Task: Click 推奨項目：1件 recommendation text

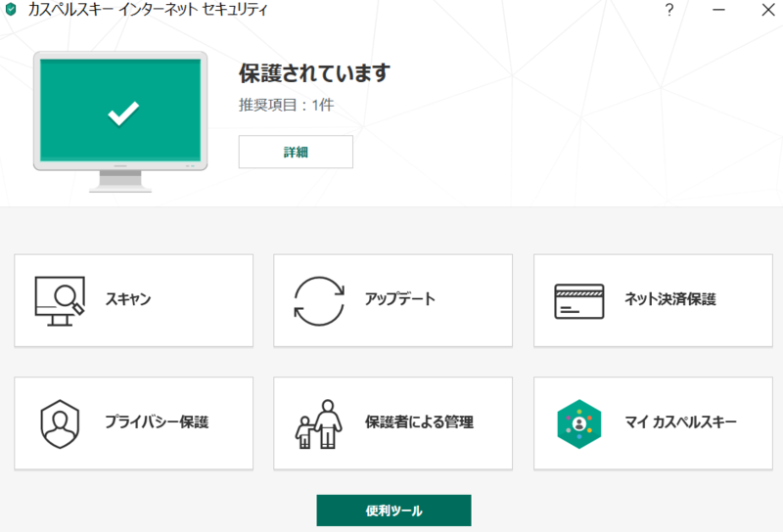Action: (286, 105)
